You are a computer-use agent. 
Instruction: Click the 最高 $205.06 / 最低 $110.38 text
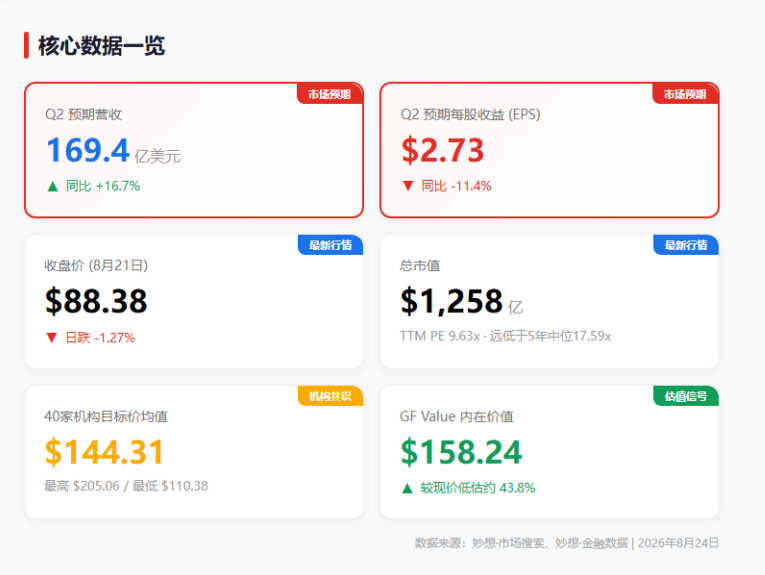[126, 486]
